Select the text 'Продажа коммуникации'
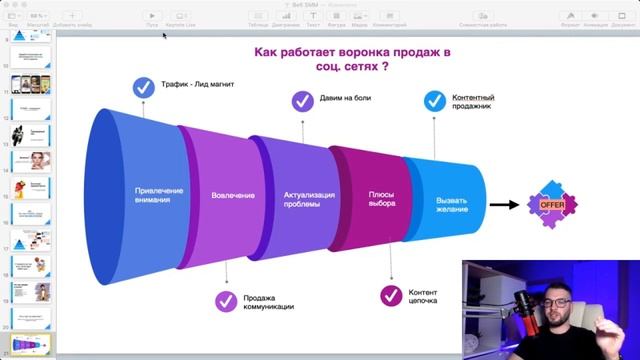The height and width of the screenshot is (360, 640). pyautogui.click(x=269, y=302)
